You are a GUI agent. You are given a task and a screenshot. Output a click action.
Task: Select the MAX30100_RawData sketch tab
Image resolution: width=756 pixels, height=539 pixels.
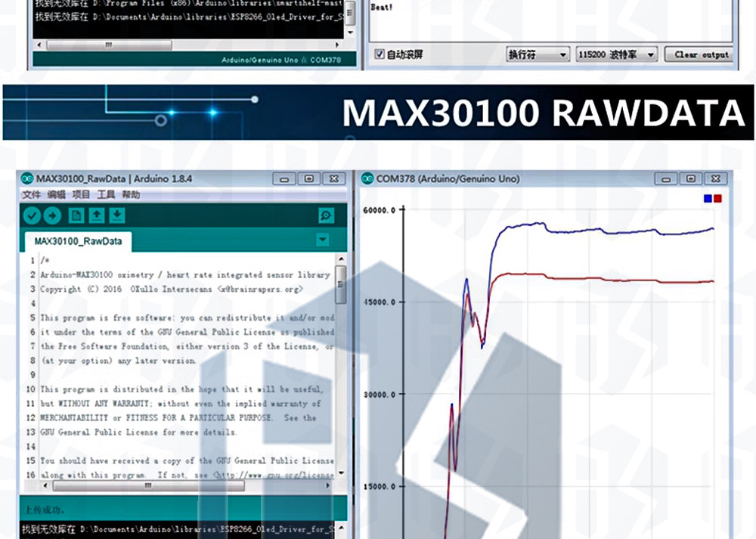78,241
